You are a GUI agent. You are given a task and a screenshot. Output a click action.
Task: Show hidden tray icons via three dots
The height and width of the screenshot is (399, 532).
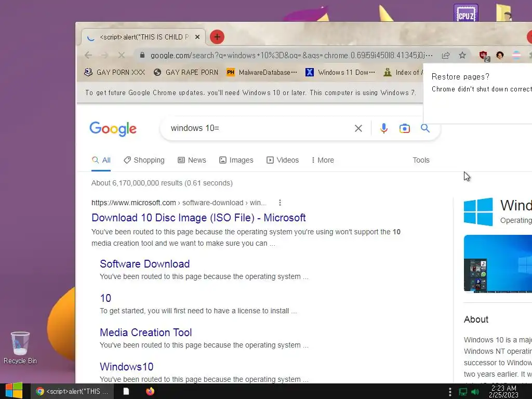coord(450,392)
